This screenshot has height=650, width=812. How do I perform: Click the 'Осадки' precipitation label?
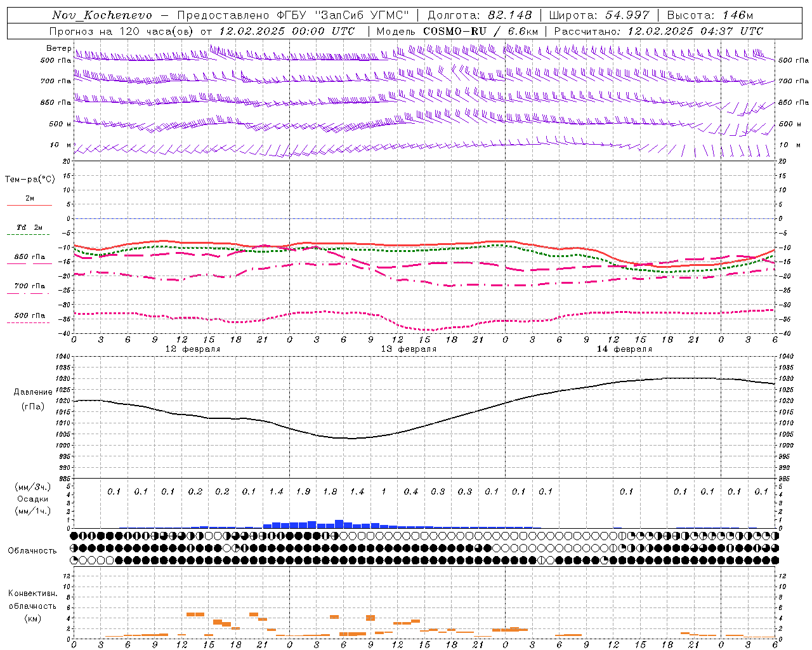click(33, 499)
